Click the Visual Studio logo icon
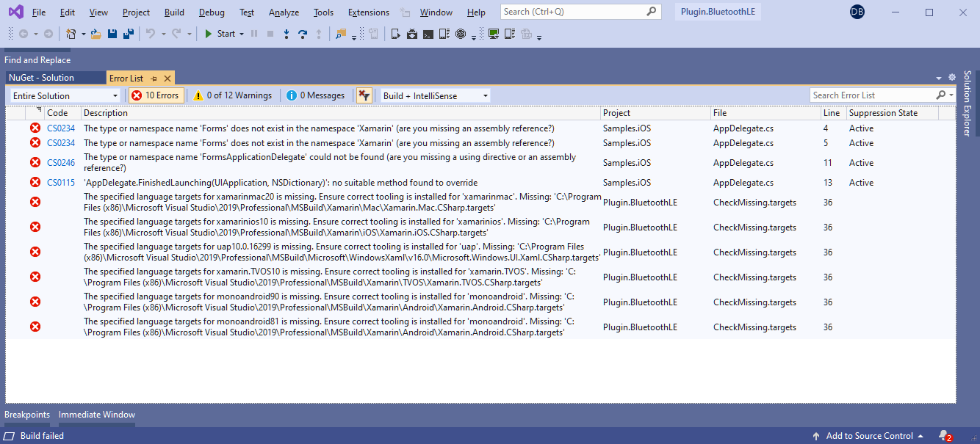This screenshot has height=444, width=980. 15,12
